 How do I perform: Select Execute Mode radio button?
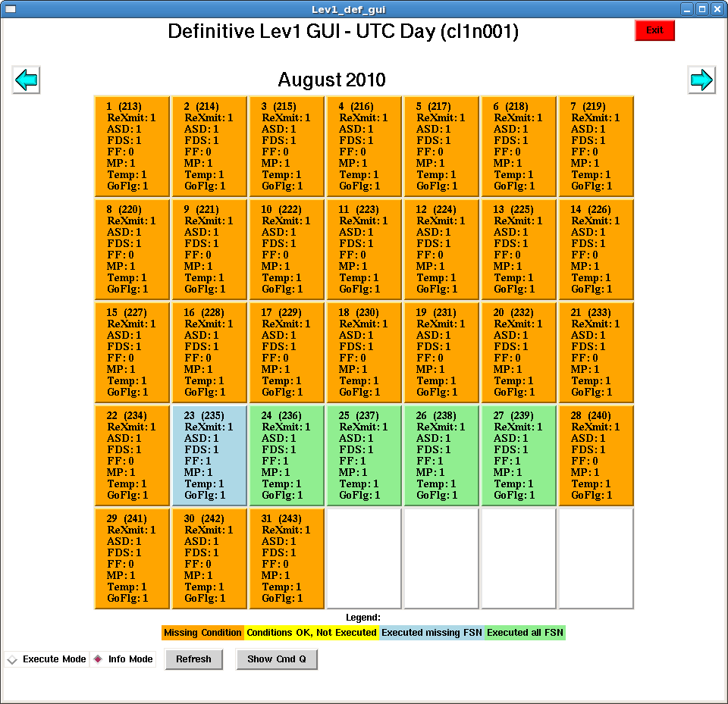(x=12, y=660)
